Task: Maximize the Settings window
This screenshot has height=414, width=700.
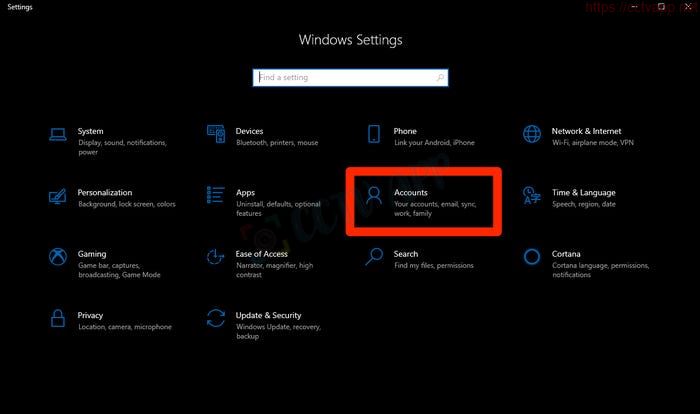Action: click(x=661, y=6)
